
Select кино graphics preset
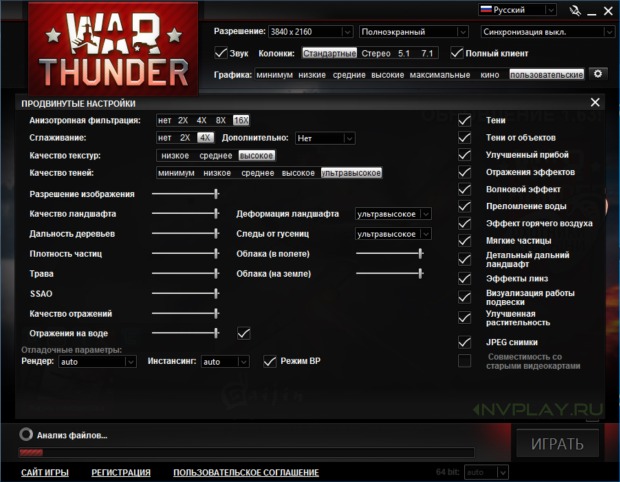point(490,75)
